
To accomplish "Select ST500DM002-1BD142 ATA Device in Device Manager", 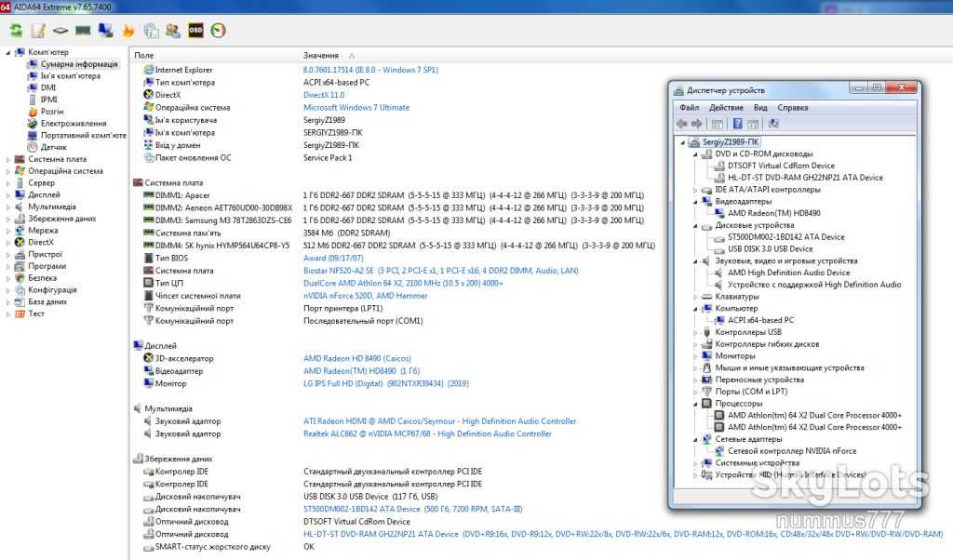I will [785, 237].
